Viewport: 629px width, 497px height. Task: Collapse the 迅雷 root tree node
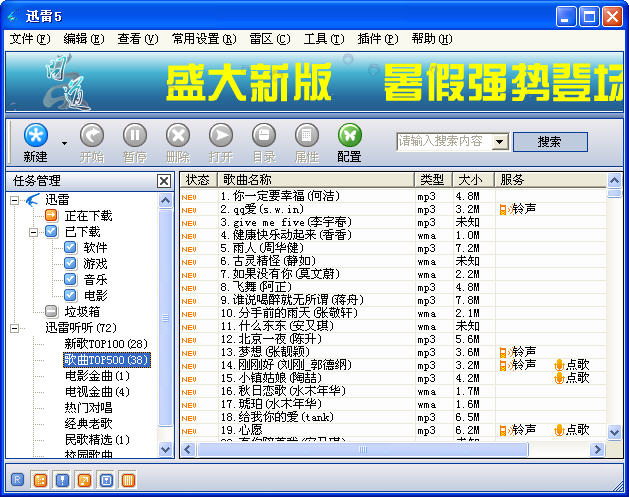[x=14, y=200]
